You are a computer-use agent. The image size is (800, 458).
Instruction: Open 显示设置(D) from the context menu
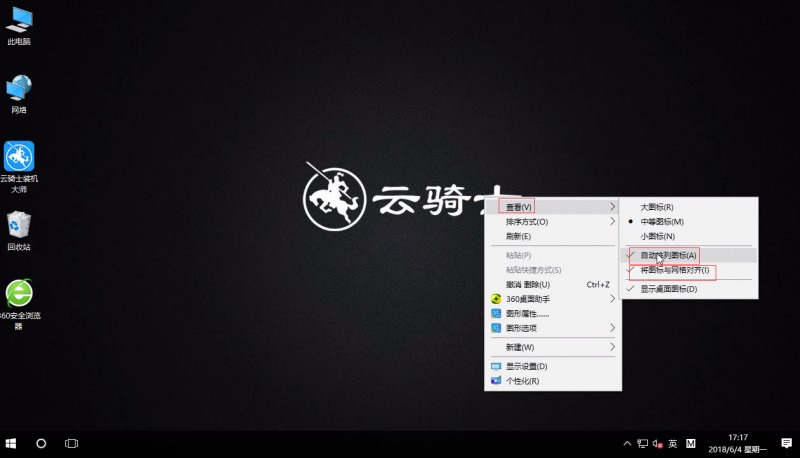coord(552,366)
